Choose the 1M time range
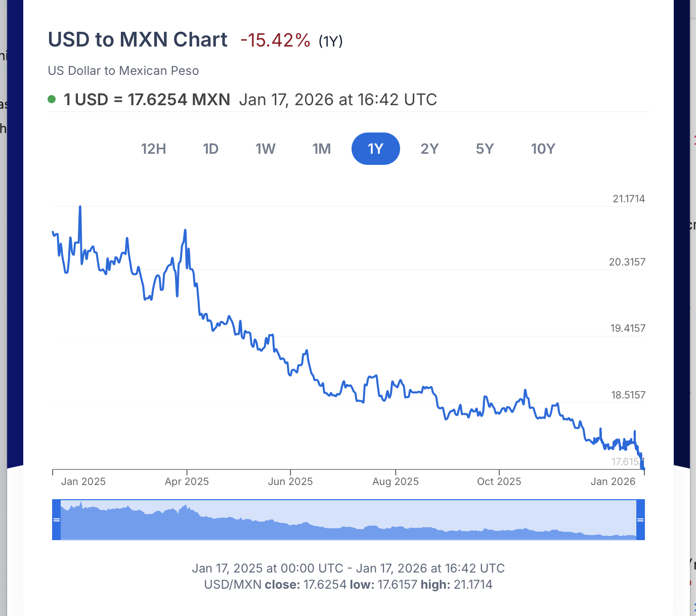This screenshot has width=696, height=616. pos(322,149)
